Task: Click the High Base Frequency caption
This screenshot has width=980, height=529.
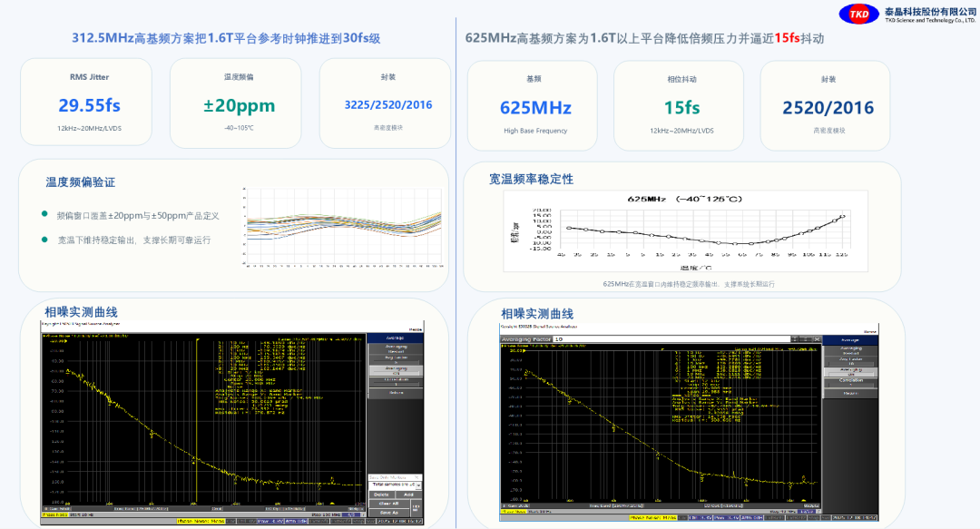Action: 535,131
